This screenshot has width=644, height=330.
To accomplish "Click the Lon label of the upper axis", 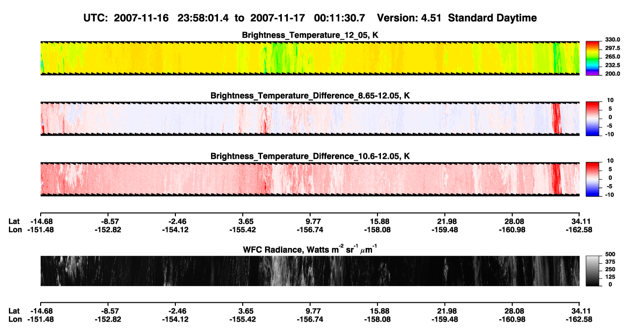I will click(x=15, y=230).
